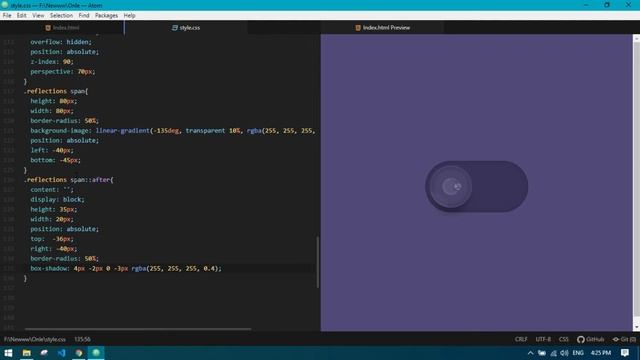Screen dimensions: 640x360
Task: Toggle the switch in the HTML preview
Action: (477, 187)
